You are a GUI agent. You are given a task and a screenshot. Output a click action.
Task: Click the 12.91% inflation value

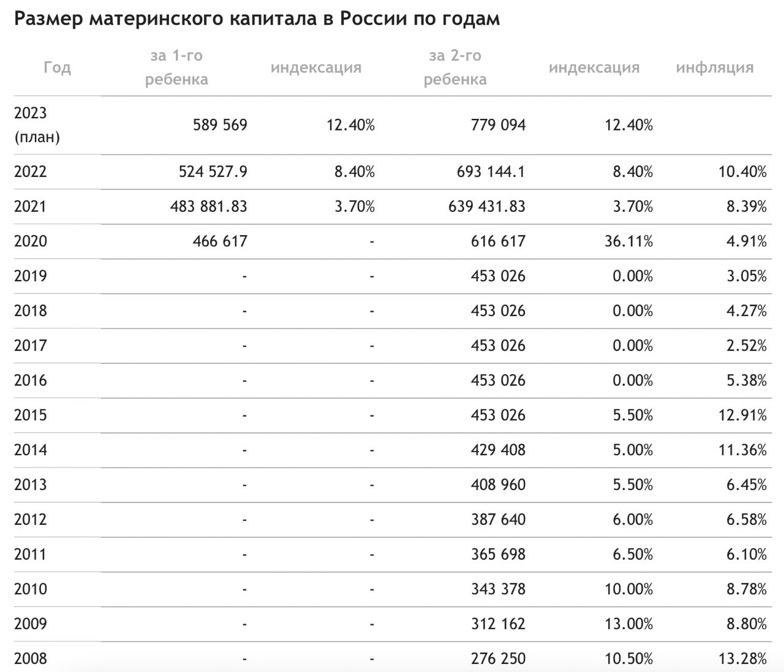click(742, 415)
